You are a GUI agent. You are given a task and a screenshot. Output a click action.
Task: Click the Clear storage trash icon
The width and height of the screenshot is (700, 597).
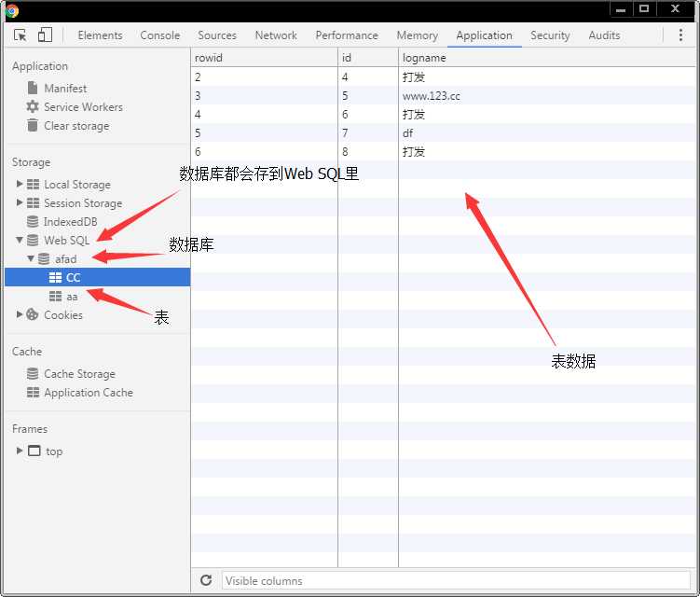[x=33, y=126]
